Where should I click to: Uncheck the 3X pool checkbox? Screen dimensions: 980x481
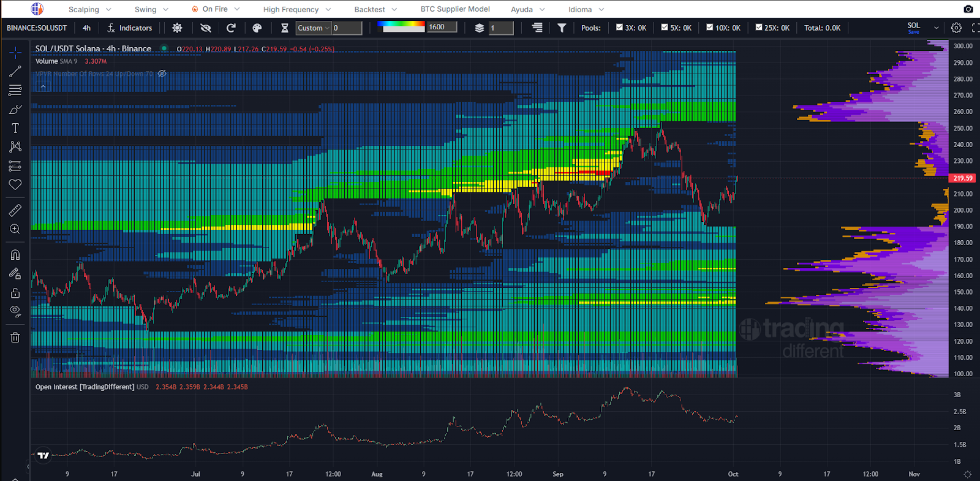click(x=619, y=28)
